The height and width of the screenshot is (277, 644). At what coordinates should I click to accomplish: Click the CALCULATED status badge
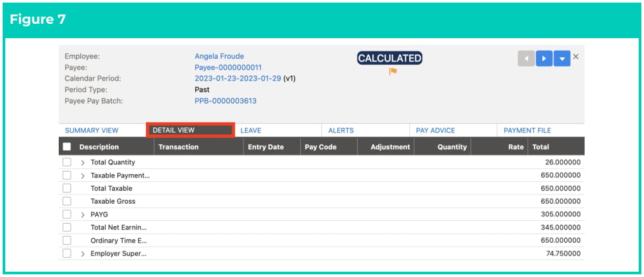[389, 58]
